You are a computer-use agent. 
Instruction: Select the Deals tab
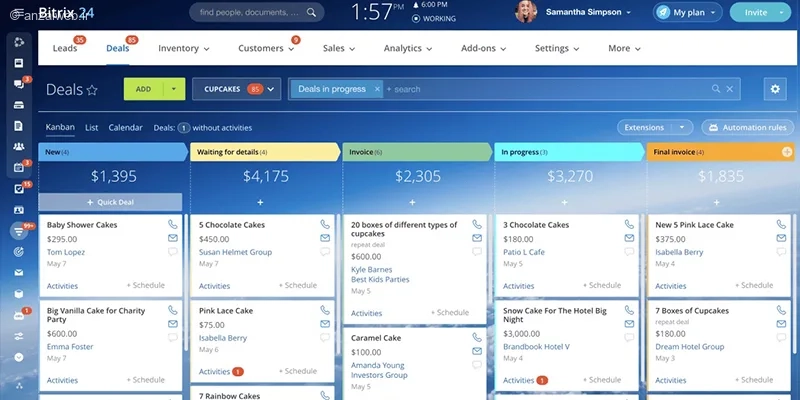point(117,48)
